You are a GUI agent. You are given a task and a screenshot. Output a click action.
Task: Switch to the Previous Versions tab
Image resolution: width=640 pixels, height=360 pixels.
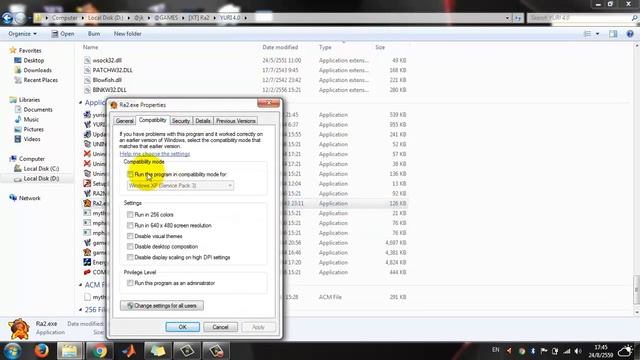click(236, 121)
